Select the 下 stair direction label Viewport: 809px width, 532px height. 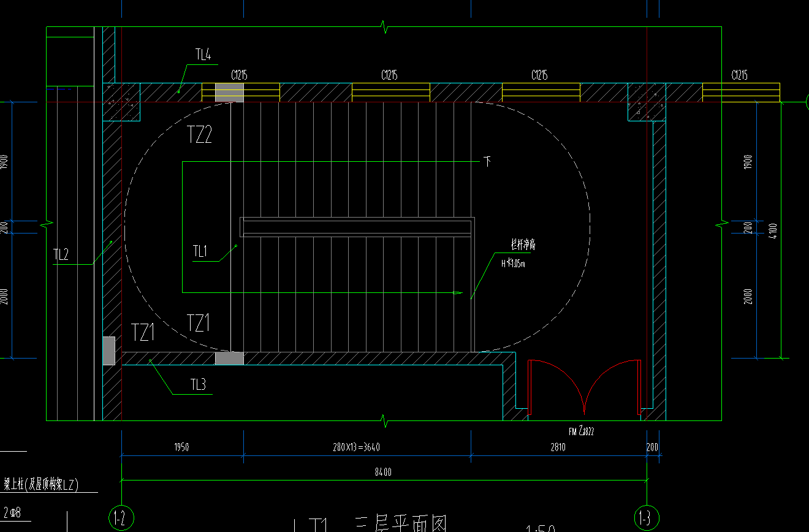pos(487,162)
